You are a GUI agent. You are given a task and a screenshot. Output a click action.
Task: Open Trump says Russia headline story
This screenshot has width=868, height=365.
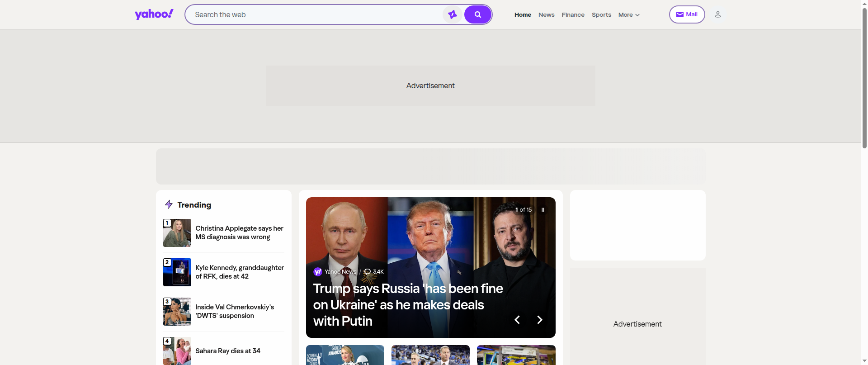click(x=408, y=304)
